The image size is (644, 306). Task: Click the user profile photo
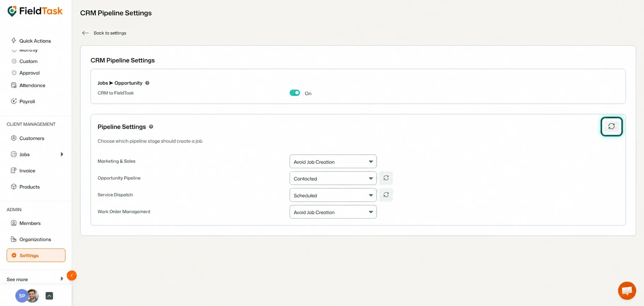click(x=33, y=296)
